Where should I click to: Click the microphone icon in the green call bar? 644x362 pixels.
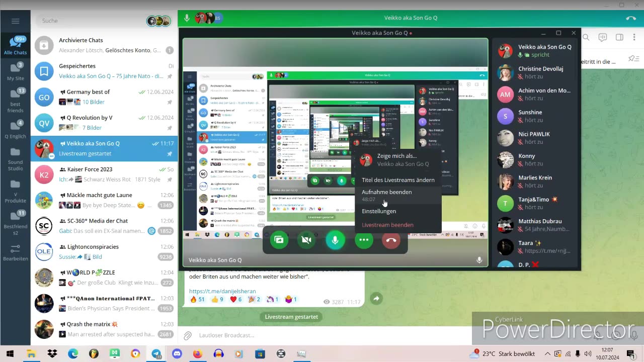coord(187,18)
